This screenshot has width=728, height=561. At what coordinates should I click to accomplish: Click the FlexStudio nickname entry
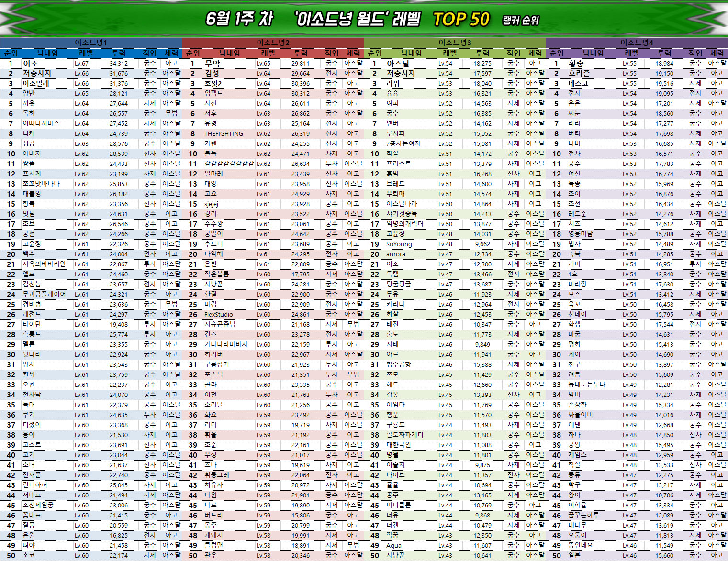tap(219, 315)
